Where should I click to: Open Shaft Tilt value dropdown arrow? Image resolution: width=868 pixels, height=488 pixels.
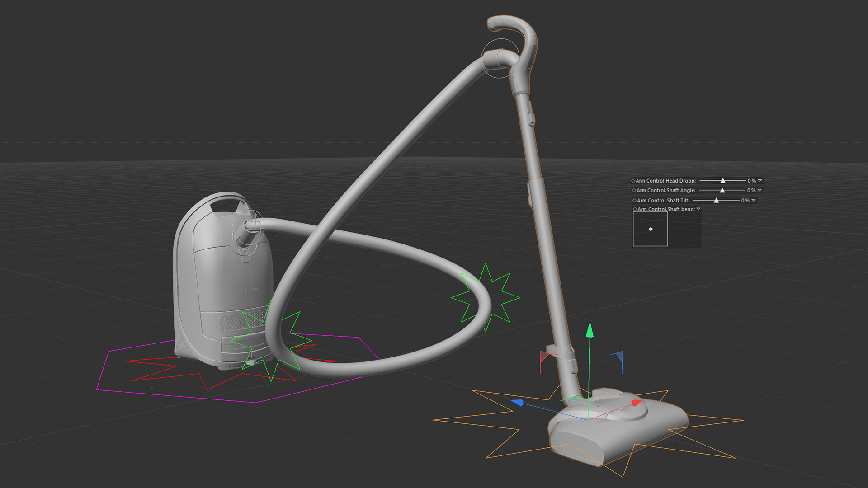click(x=754, y=201)
